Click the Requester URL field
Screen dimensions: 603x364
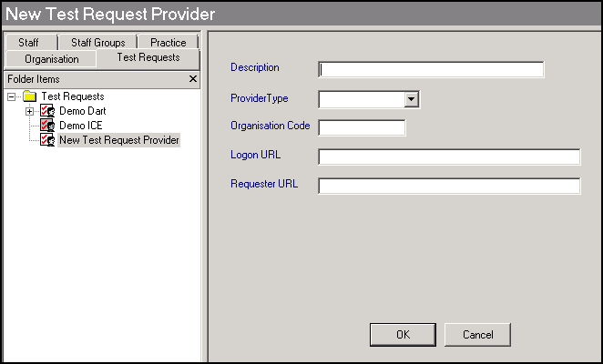pos(449,187)
